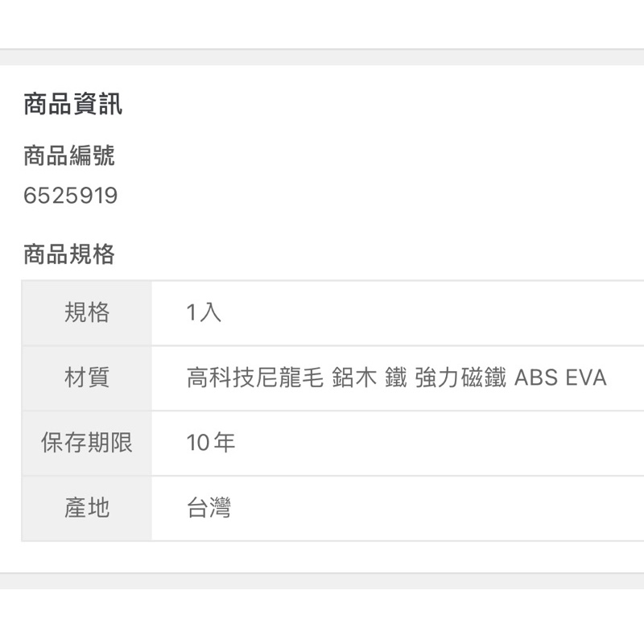Click 強力磁鐵 in the material row

(460, 378)
